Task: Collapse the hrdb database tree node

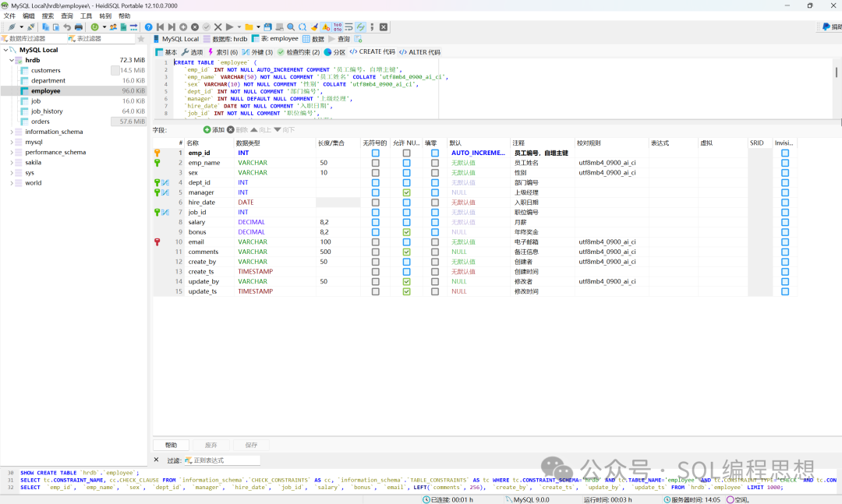Action: (12, 60)
